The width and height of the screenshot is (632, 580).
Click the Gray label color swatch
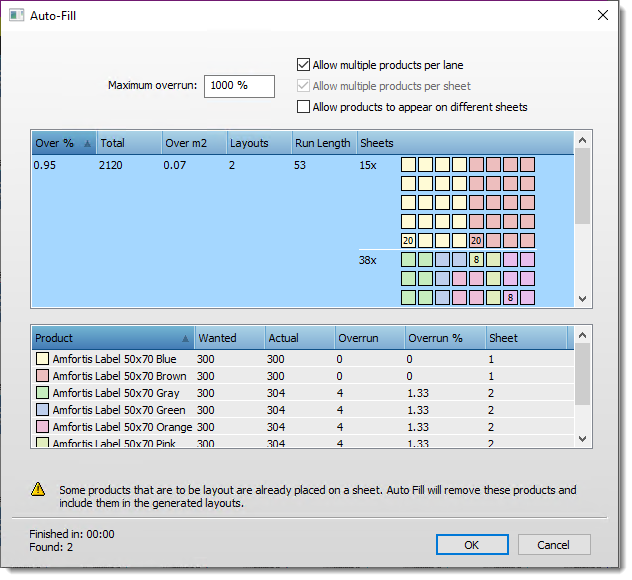pos(42,393)
